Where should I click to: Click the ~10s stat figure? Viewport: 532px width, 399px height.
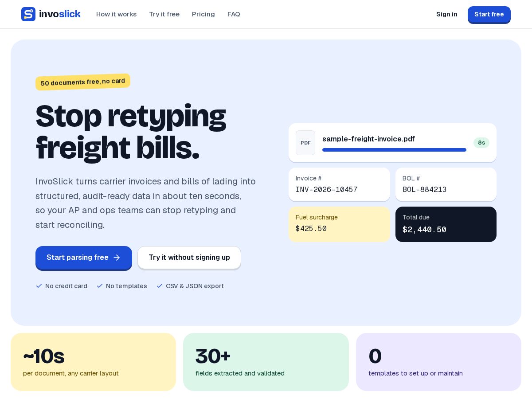pyautogui.click(x=44, y=356)
